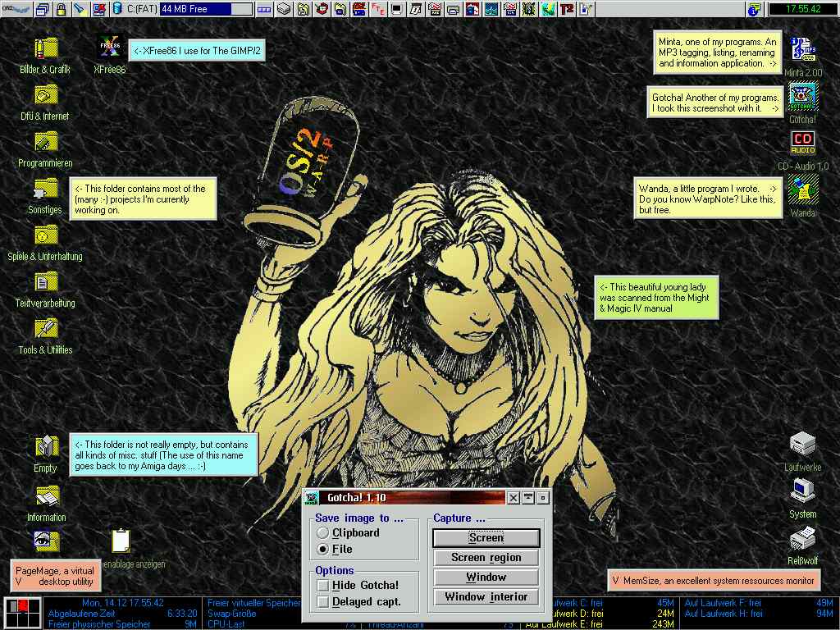
Task: Open the Tools & Utilities folder
Action: coord(46,329)
